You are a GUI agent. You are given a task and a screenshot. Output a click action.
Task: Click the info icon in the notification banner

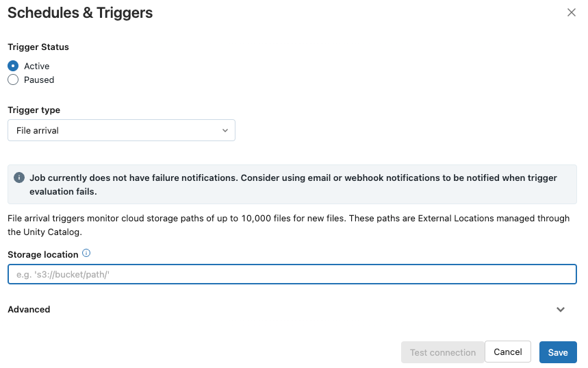pos(19,177)
